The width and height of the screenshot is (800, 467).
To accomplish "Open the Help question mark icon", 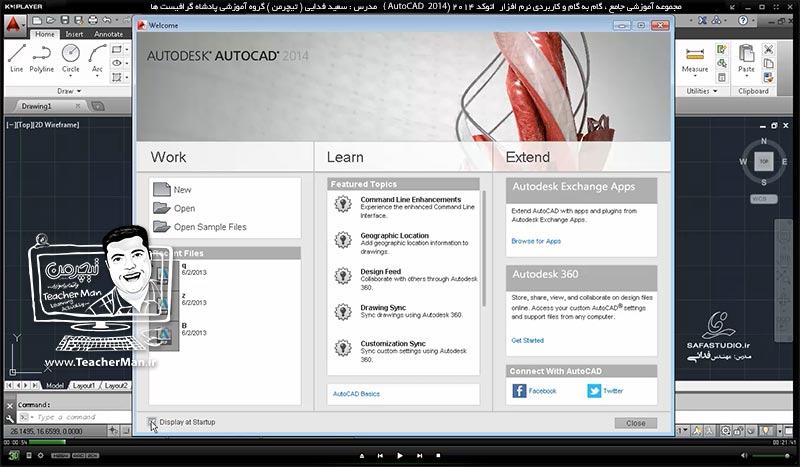I will coord(743,20).
